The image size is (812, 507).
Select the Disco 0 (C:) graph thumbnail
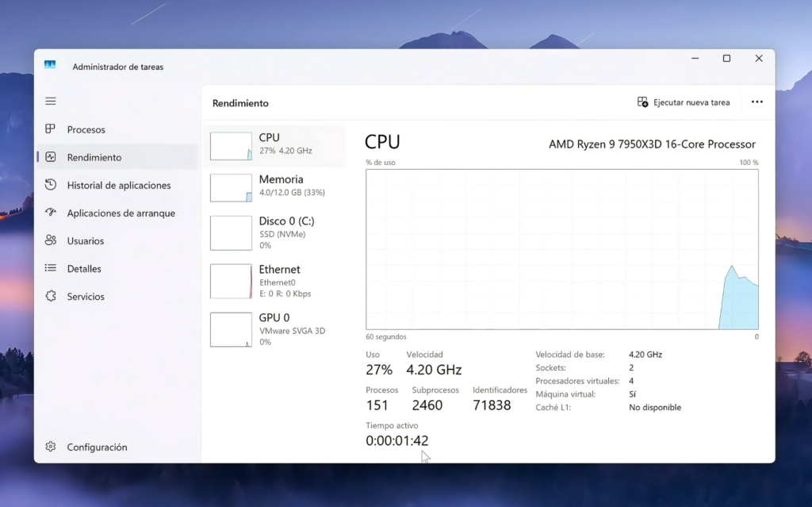231,232
